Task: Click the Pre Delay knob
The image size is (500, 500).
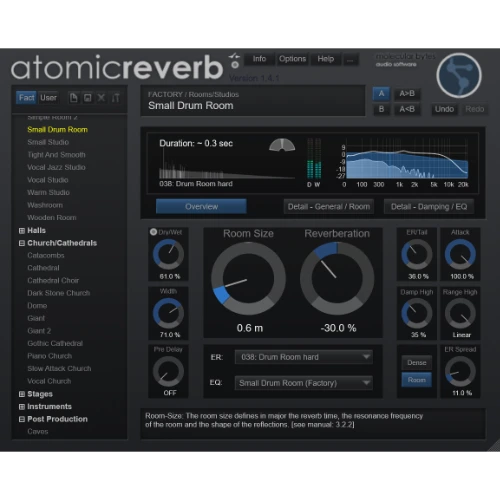Action: (x=168, y=372)
